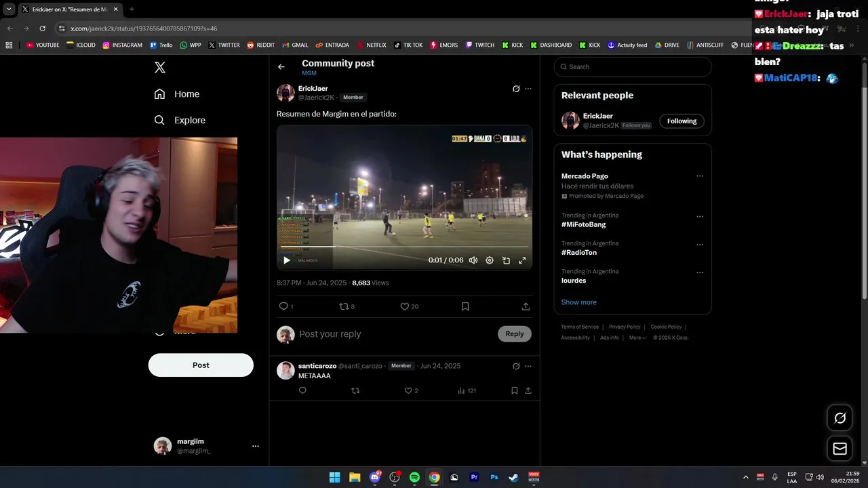Open more options for the Mercado Pago ad
This screenshot has height=488, width=868.
coord(700,176)
